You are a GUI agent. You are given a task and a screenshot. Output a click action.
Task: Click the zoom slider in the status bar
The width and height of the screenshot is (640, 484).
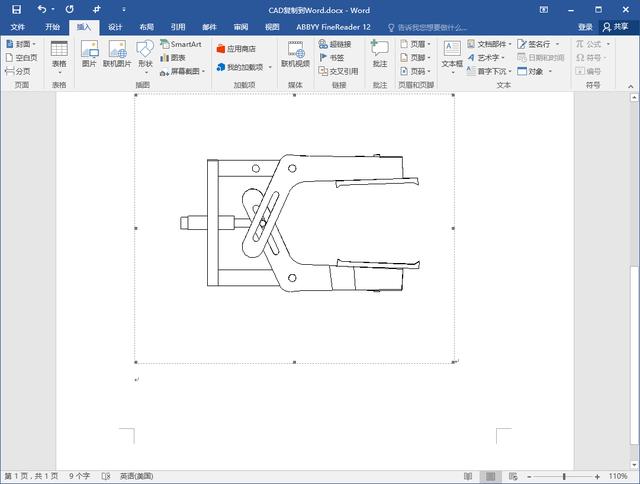pos(564,476)
